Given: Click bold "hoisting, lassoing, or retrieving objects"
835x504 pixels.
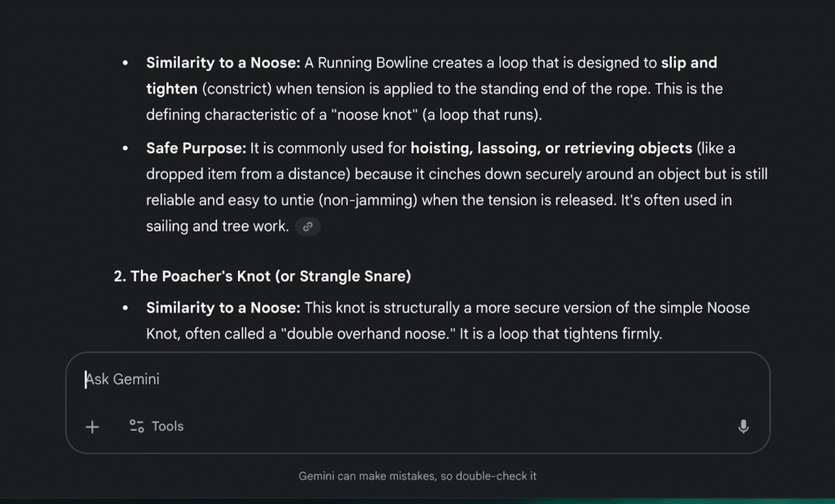Looking at the screenshot, I should [x=551, y=148].
